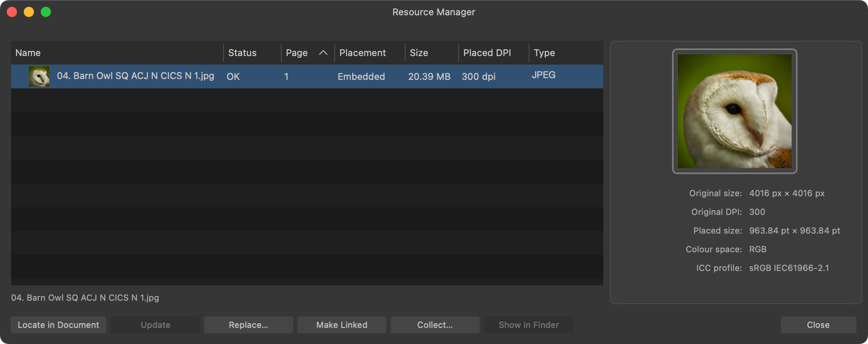
Task: Click the OK status cell
Action: tap(233, 76)
